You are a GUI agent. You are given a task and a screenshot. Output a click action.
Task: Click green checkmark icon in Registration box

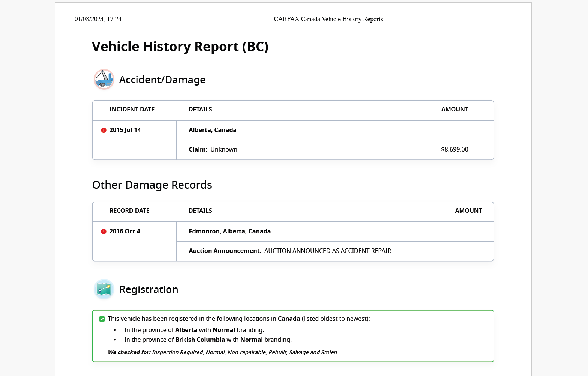point(102,319)
